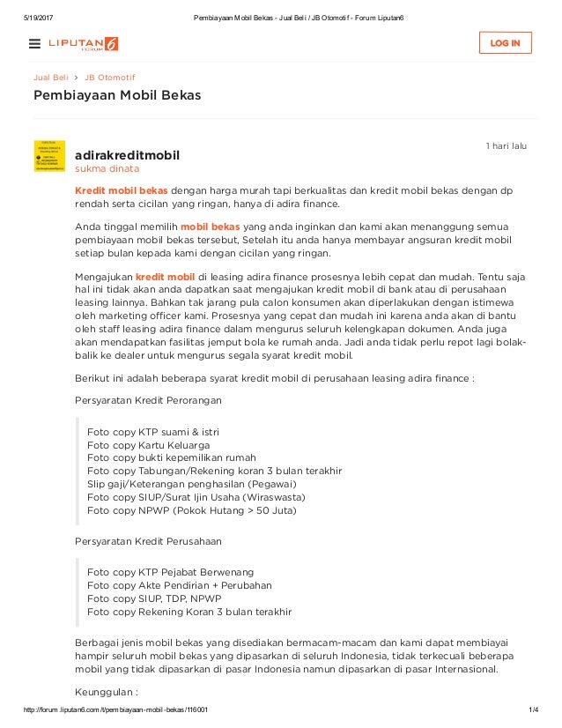The image size is (562, 728).
Task: Click the breadcrumb chevron separator
Action: [76, 78]
